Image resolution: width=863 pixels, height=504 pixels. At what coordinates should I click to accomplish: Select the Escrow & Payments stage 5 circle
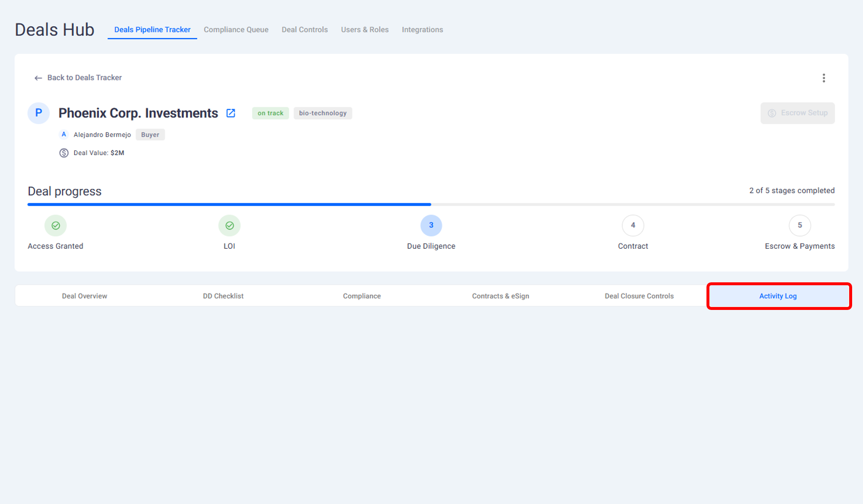click(x=799, y=225)
